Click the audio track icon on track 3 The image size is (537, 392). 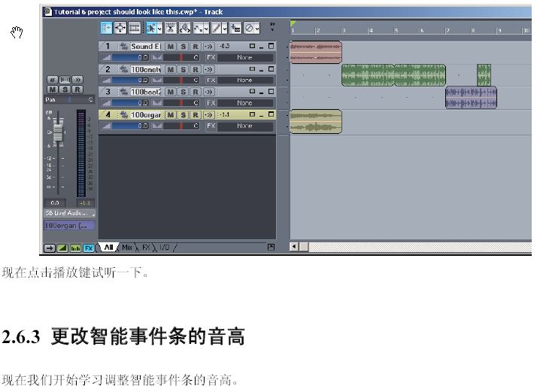pyautogui.click(x=123, y=92)
